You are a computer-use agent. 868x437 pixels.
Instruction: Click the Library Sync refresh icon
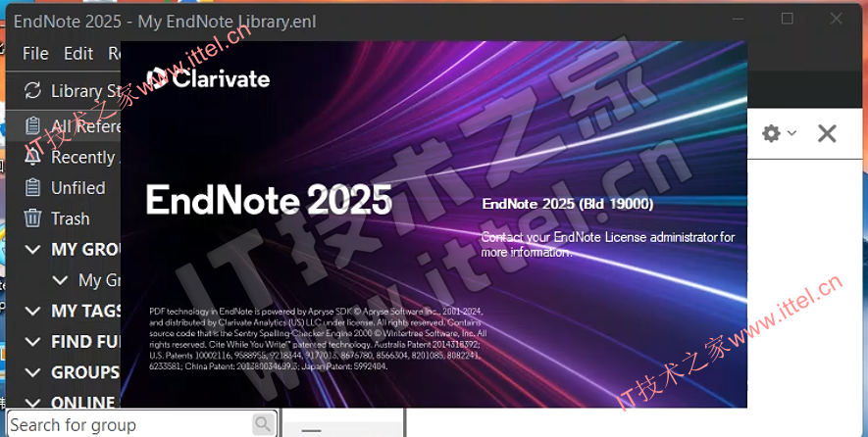pyautogui.click(x=32, y=91)
